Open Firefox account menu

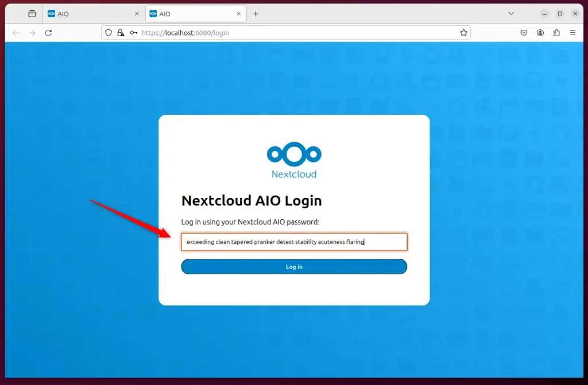pos(540,33)
